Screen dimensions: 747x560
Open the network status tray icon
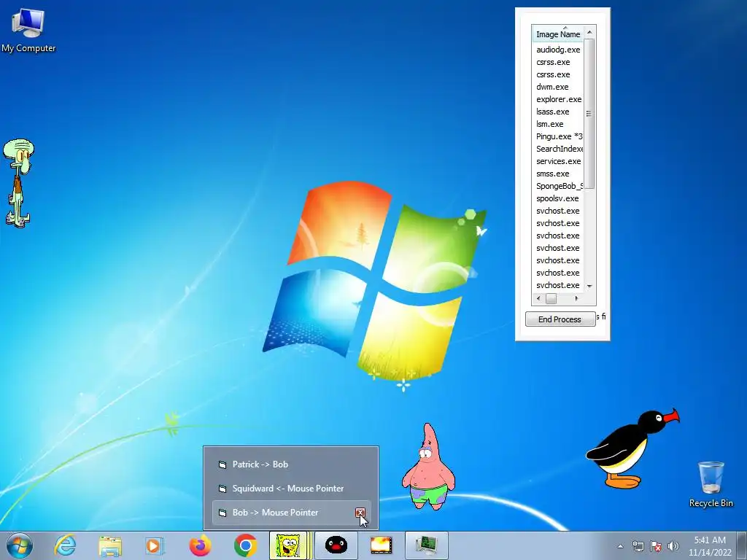pyautogui.click(x=638, y=546)
